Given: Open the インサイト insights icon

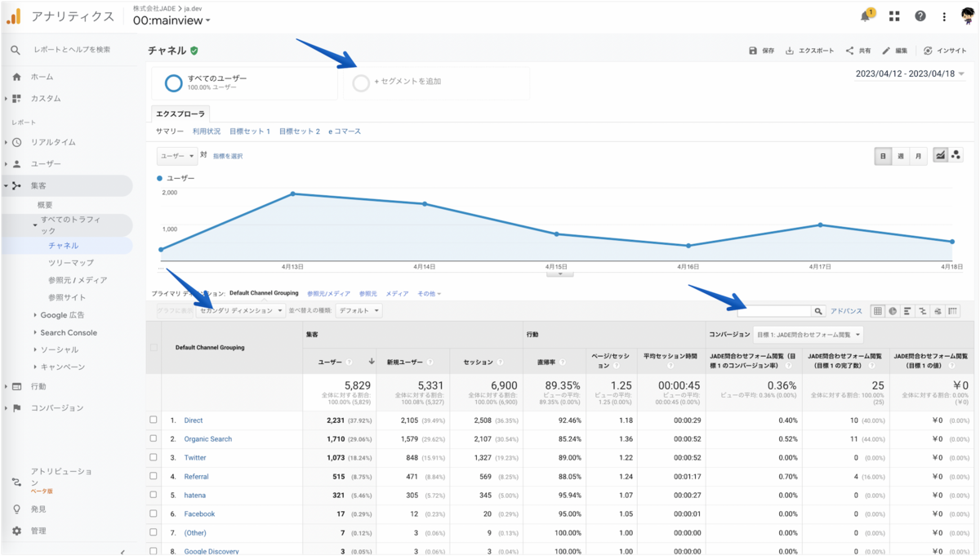Looking at the screenshot, I should (x=928, y=51).
